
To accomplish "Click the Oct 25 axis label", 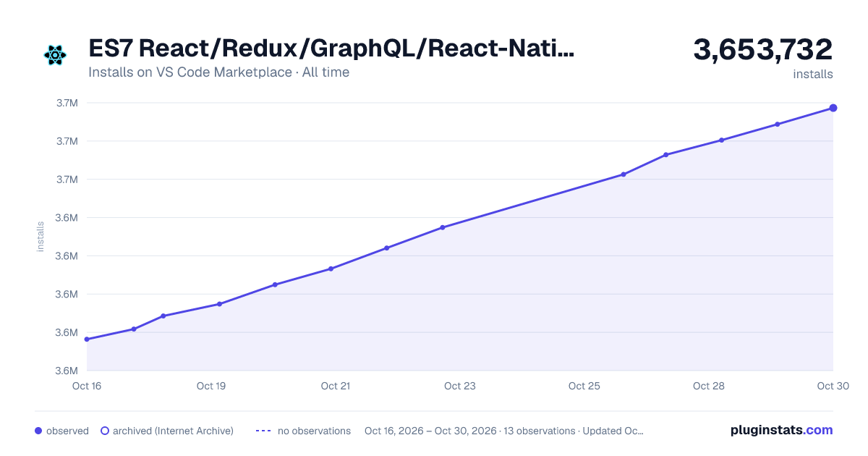I will (584, 386).
